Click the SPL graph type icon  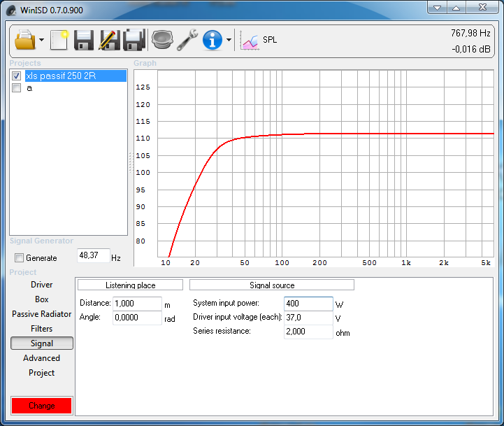click(250, 40)
